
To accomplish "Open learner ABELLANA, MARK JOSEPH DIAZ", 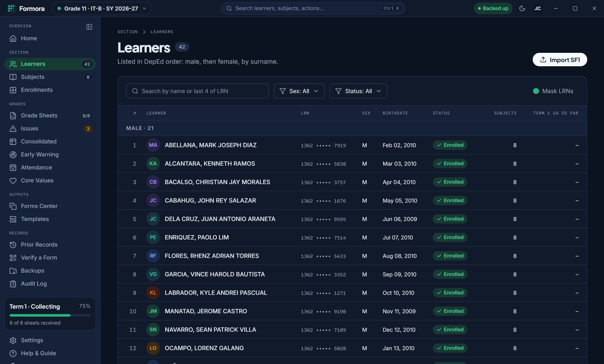I will (x=211, y=145).
